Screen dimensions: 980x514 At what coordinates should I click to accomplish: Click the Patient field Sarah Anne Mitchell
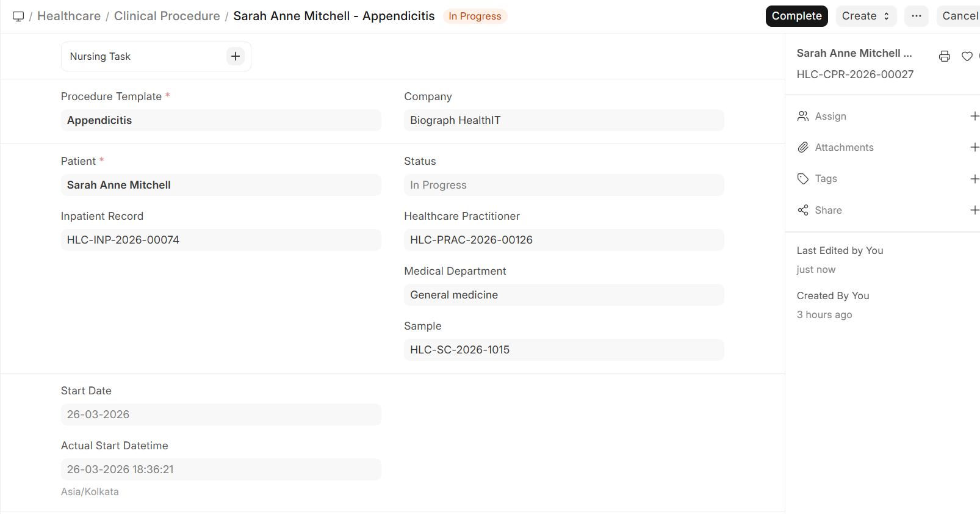point(221,185)
